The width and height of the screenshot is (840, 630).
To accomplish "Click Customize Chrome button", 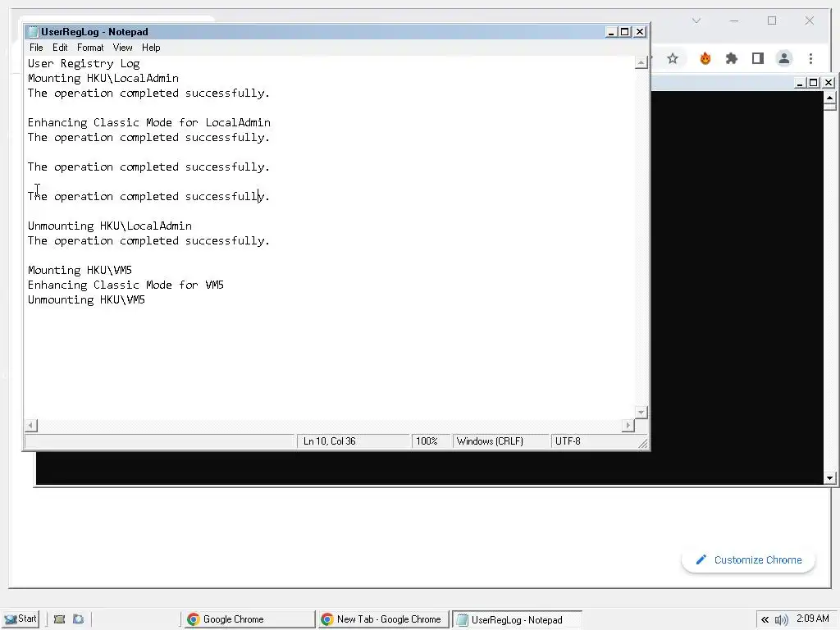I will pos(748,559).
